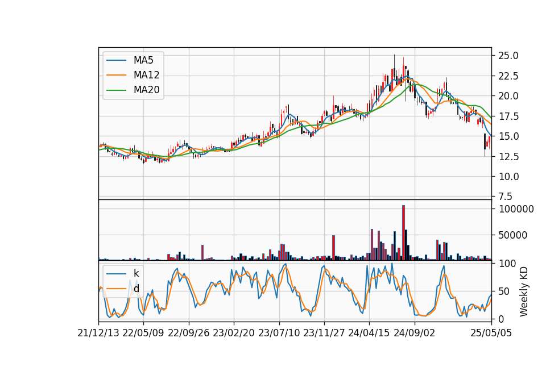Click the 10.0 price axis label
The image size is (546, 392).
click(508, 177)
